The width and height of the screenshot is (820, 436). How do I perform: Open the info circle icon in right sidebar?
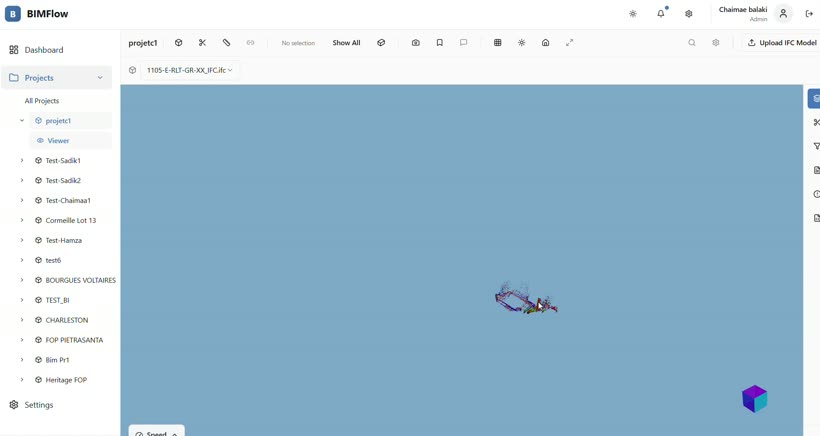tap(816, 194)
